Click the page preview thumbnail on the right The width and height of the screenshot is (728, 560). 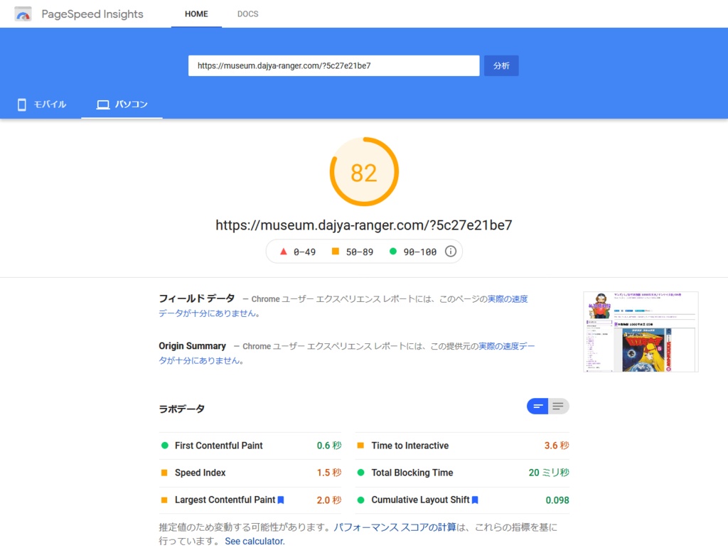[640, 331]
